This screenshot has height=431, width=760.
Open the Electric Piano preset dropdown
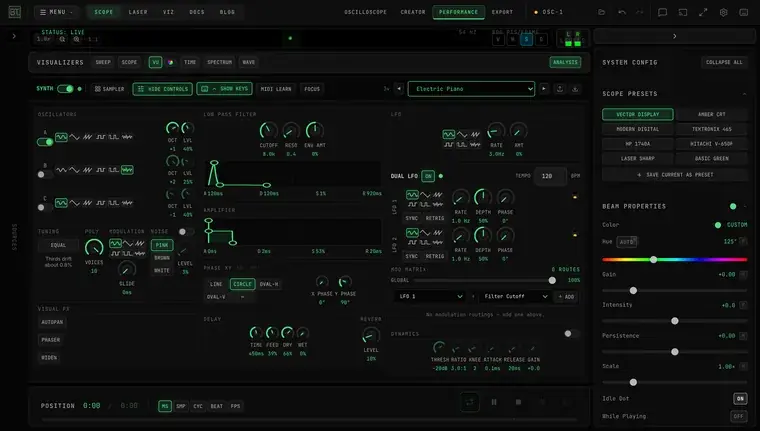471,89
